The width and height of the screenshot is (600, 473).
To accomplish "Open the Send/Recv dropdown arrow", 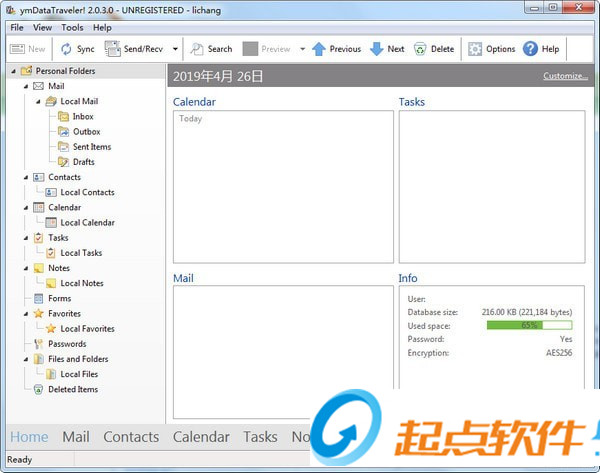I will pos(175,49).
